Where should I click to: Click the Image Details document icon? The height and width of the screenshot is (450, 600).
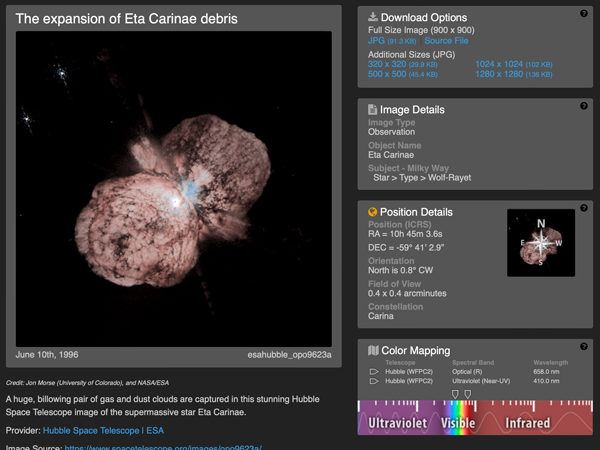(372, 109)
